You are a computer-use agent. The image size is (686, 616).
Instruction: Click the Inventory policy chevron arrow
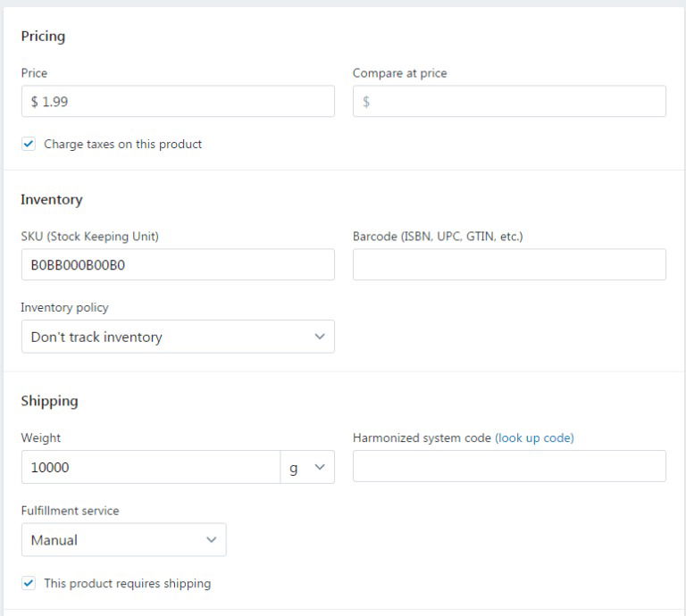(x=320, y=337)
